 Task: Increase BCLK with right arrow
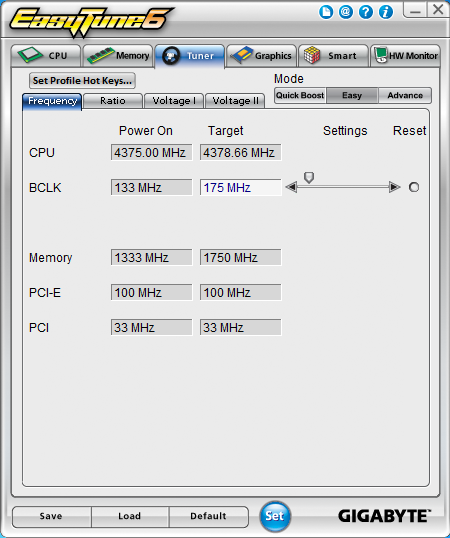(x=395, y=187)
